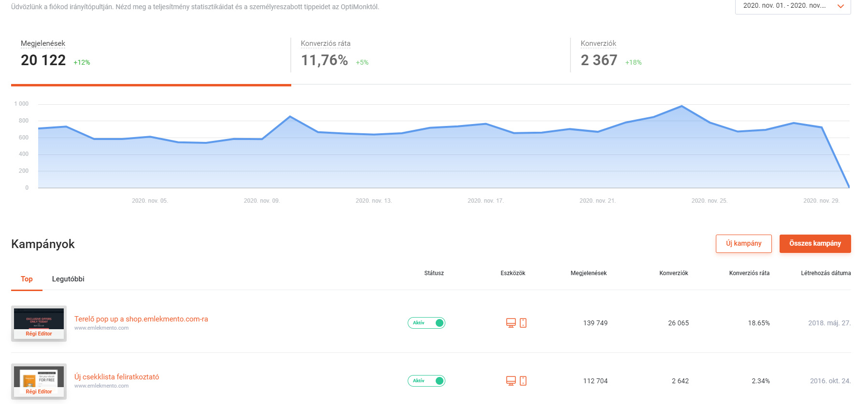Open the Terelő pop up campaign link
Viewport: 868px width, 404px height.
tap(141, 319)
